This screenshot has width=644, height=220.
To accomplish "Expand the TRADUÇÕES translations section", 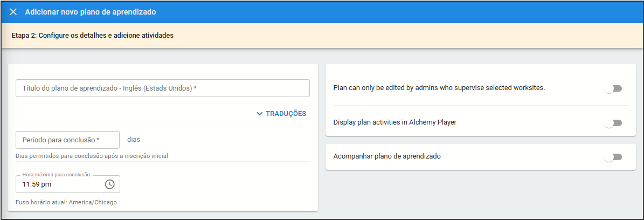I will [286, 114].
